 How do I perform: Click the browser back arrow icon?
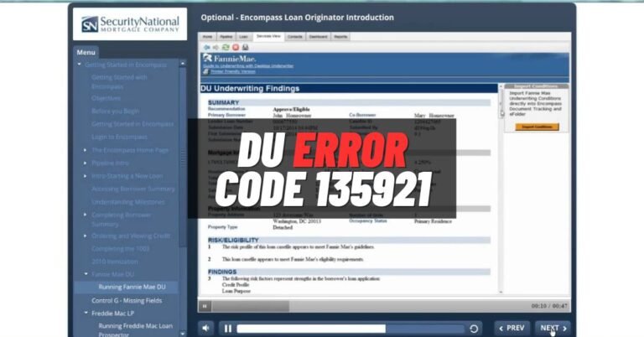tap(206, 48)
